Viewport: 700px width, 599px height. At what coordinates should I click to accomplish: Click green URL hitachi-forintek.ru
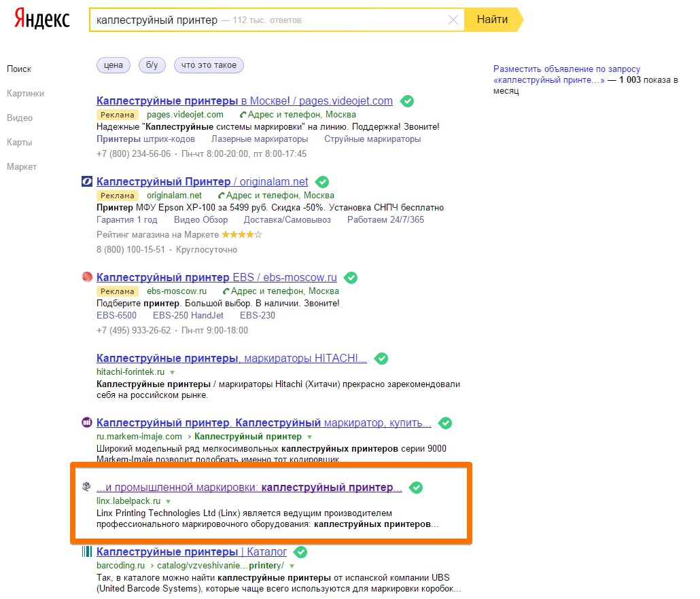130,372
